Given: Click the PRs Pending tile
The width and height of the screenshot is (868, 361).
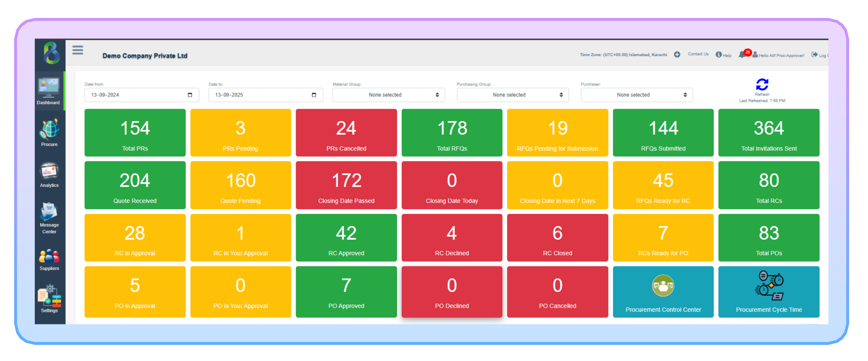Looking at the screenshot, I should (241, 133).
